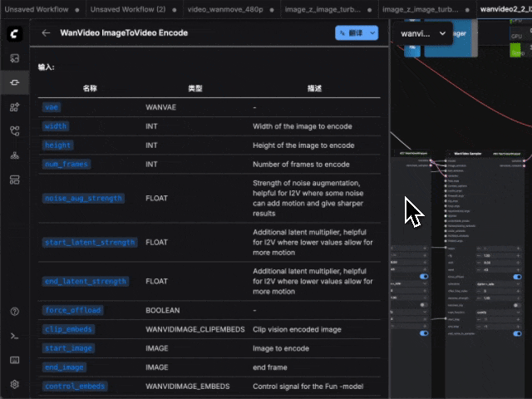Click the WANVAE type cell
The image size is (532, 399).
160,107
